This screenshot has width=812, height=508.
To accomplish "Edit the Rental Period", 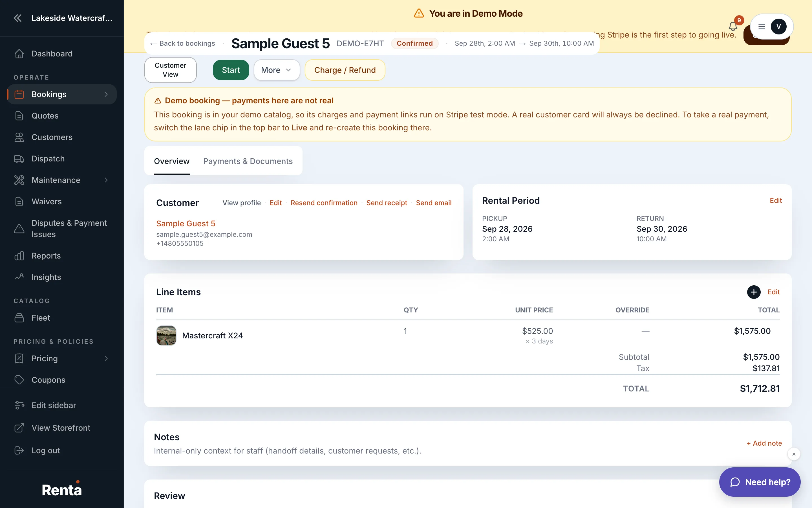I will [776, 201].
